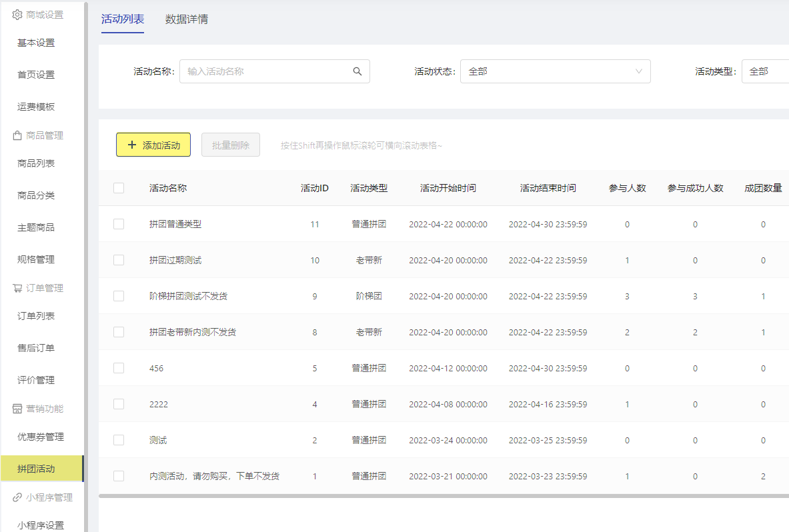Screen dimensions: 789x532
Task: Check the 拼团老带新内测不发货 row checkbox
Action: tap(119, 332)
